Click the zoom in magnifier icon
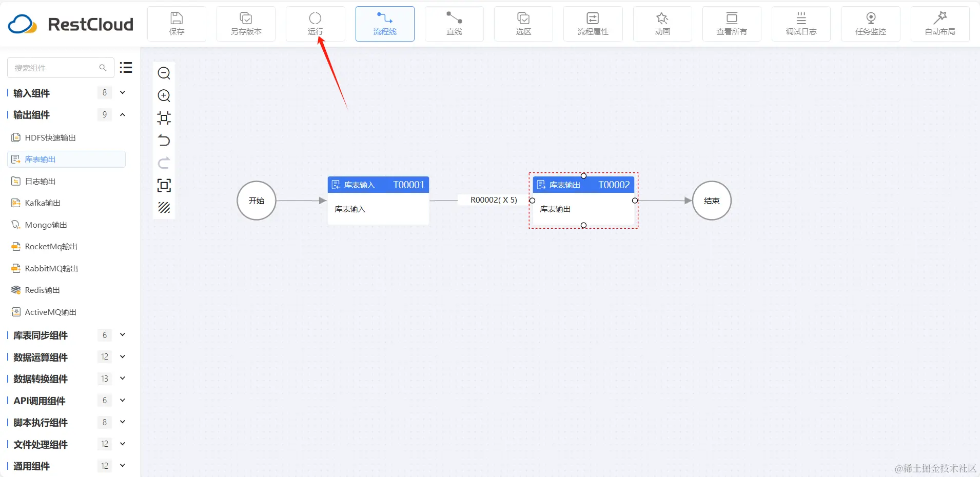 164,95
